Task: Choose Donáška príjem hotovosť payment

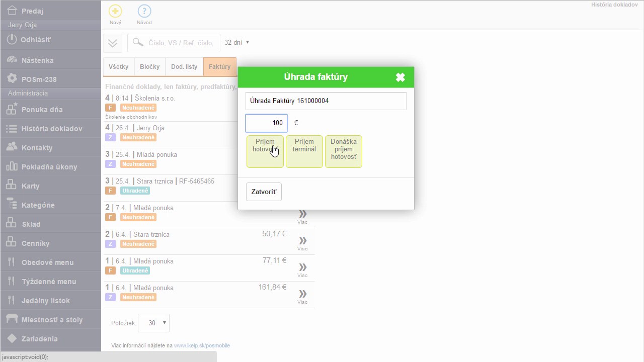Action: [x=344, y=151]
